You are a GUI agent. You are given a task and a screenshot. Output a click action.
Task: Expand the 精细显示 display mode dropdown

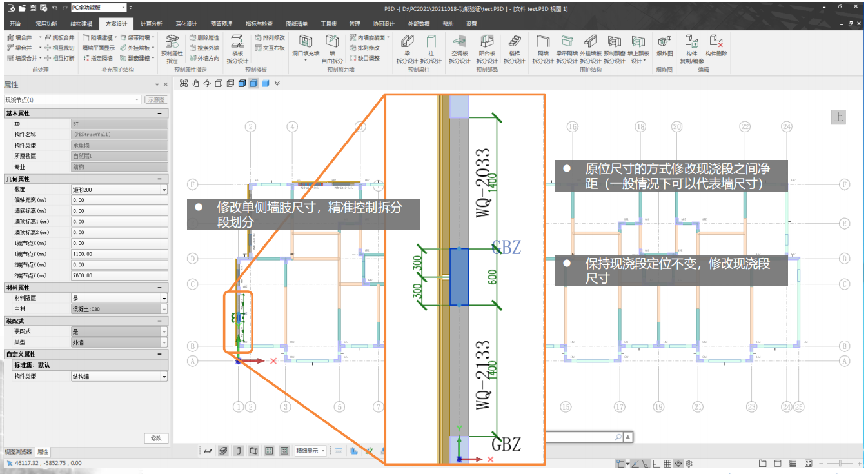[x=323, y=451]
